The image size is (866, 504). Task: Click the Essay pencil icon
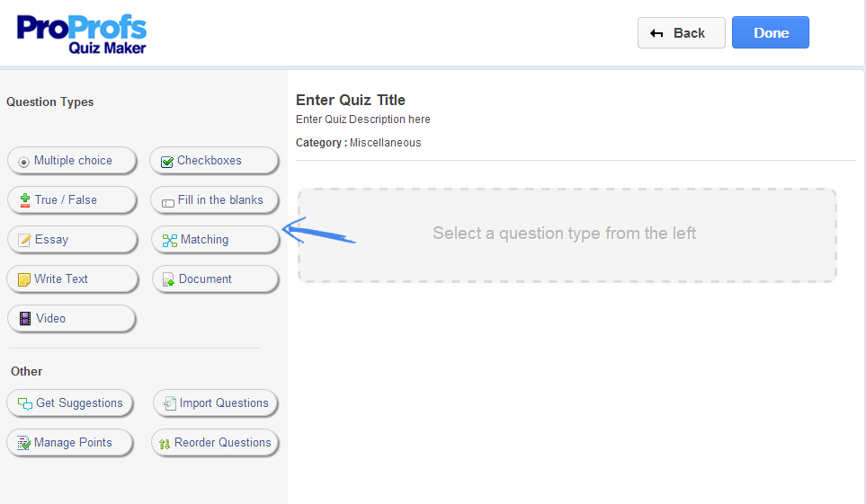(24, 240)
